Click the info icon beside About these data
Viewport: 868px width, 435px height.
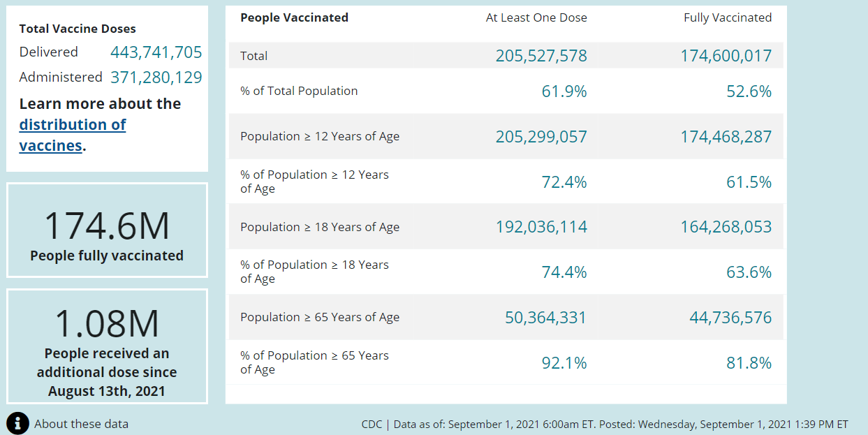[x=17, y=423]
